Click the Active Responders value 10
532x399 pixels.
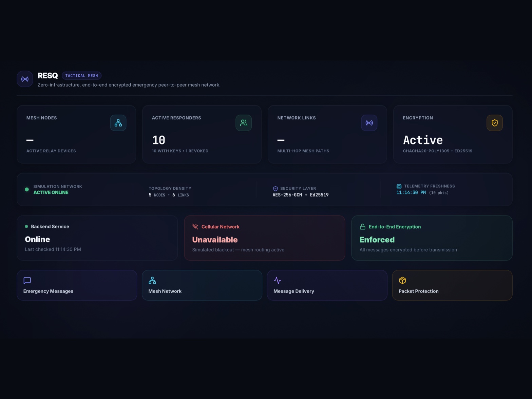[158, 140]
